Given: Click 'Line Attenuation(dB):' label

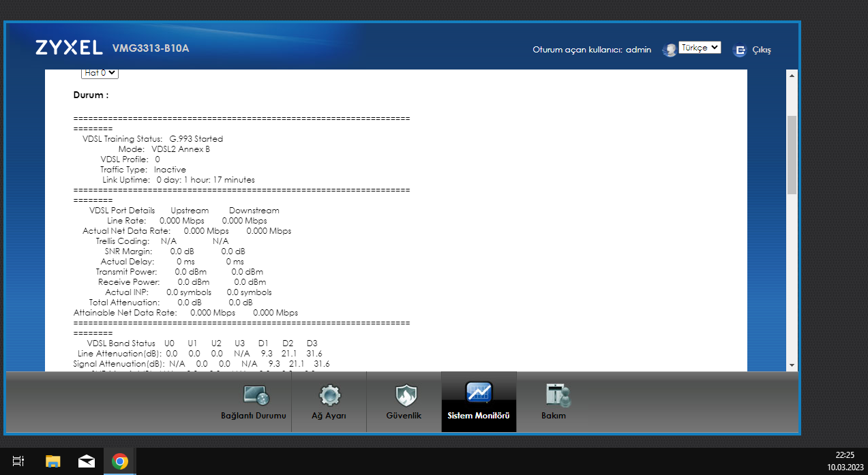Looking at the screenshot, I should tap(119, 354).
